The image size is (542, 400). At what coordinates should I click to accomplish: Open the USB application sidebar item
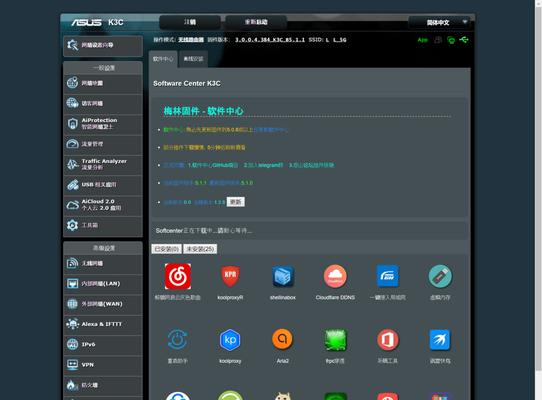[x=103, y=184]
